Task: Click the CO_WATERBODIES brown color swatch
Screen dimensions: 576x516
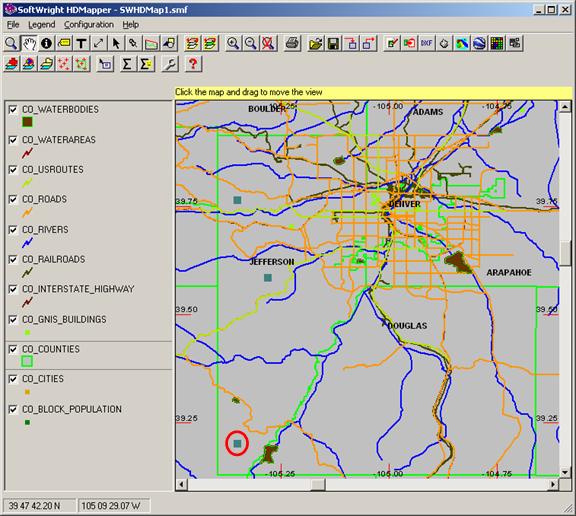Action: [x=27, y=122]
